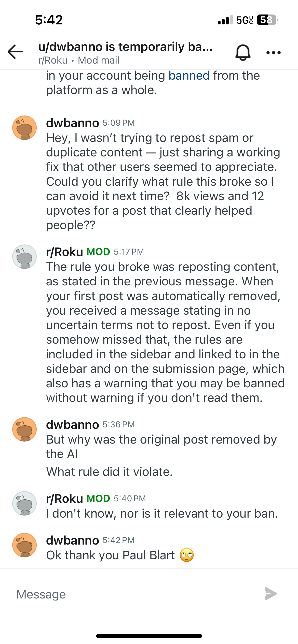
Task: Tap the 5:42 clock in the status bar
Action: [49, 20]
